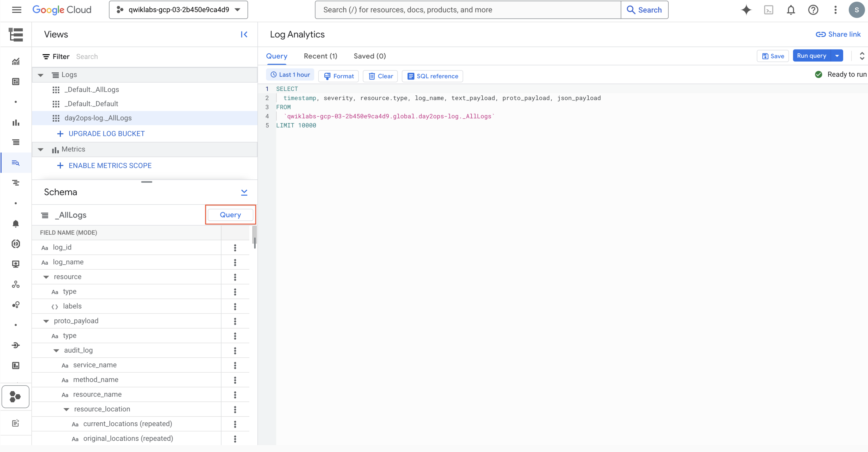868x452 pixels.
Task: Open Metrics overview sidebar icon
Action: click(16, 61)
